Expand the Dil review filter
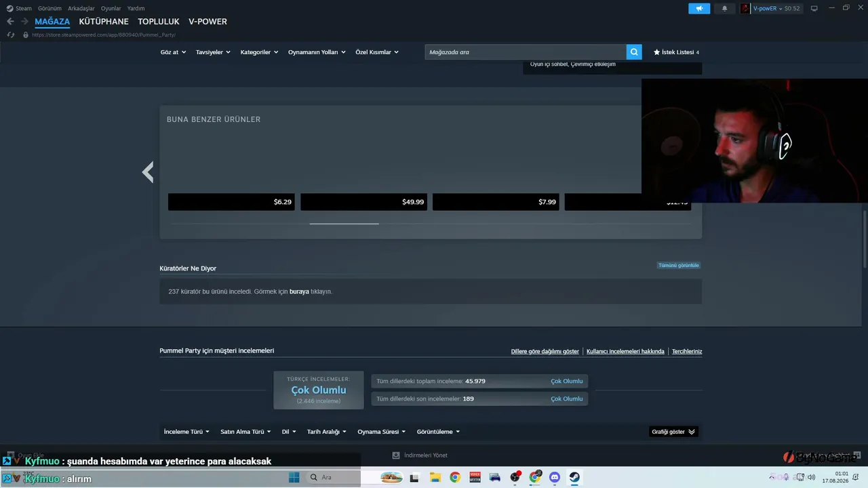Viewport: 868px width, 488px height. [289, 432]
